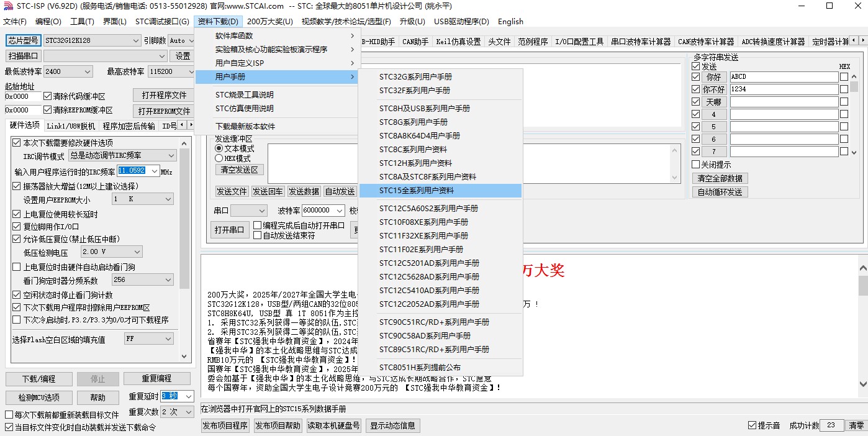Select STC32G系列用户手册 menu entry
The height and width of the screenshot is (436, 868).
click(x=441, y=77)
